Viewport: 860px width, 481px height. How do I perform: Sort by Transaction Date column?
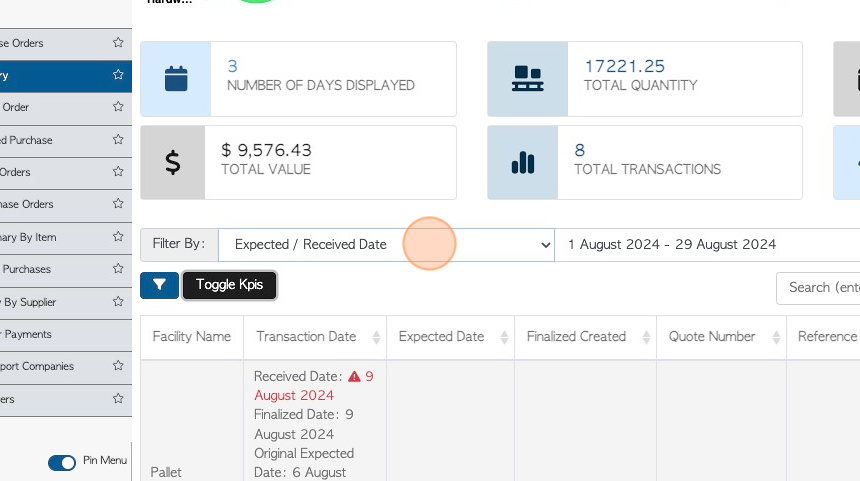pos(376,337)
